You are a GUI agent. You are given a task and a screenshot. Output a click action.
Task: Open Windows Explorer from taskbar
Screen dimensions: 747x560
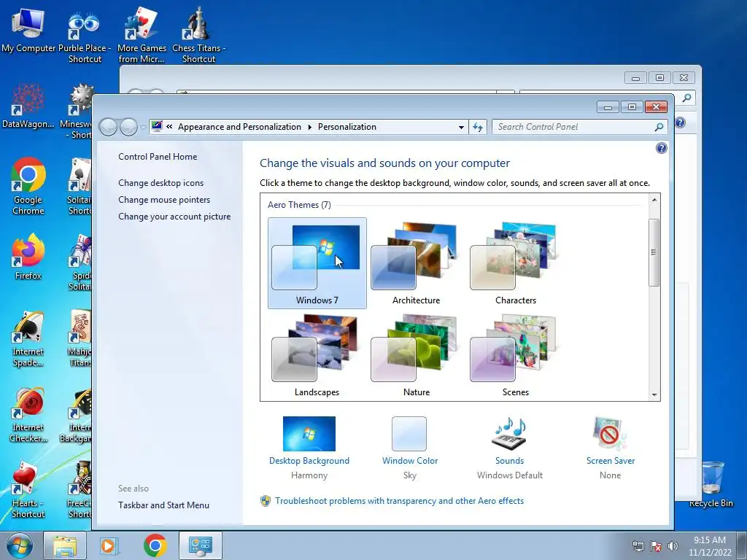(65, 545)
